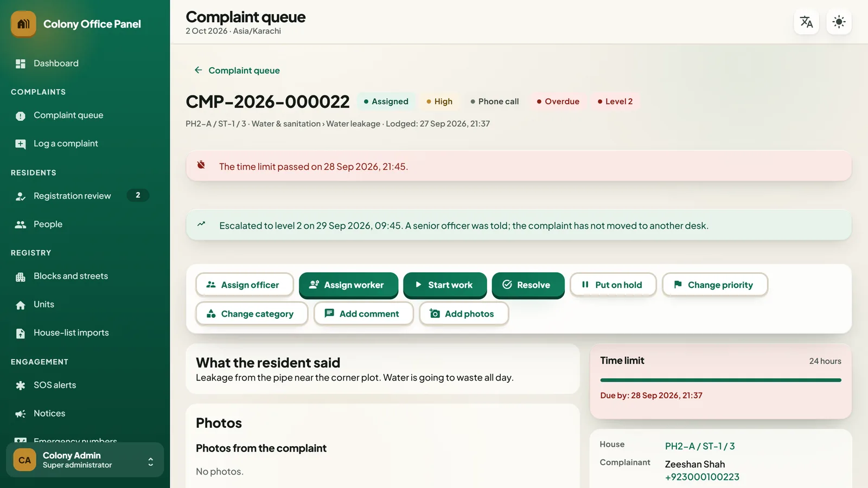The width and height of the screenshot is (868, 488).
Task: Click the escalation trend icon in the green banner
Action: point(201,224)
